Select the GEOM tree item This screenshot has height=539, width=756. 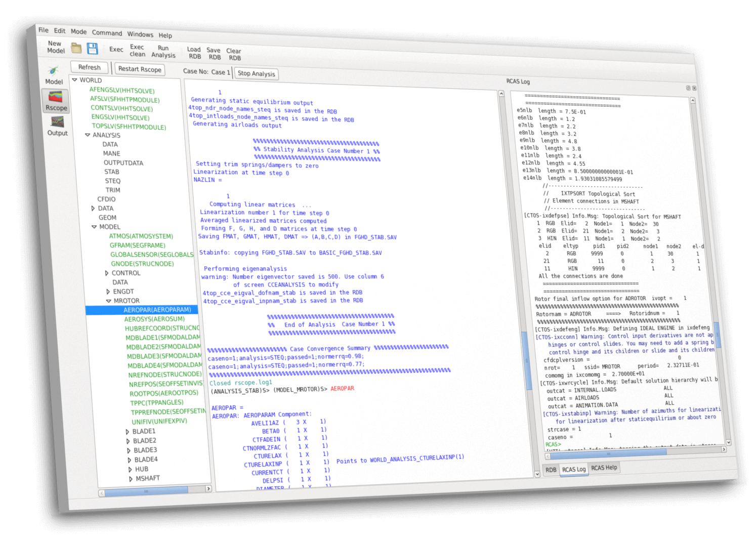(x=107, y=218)
